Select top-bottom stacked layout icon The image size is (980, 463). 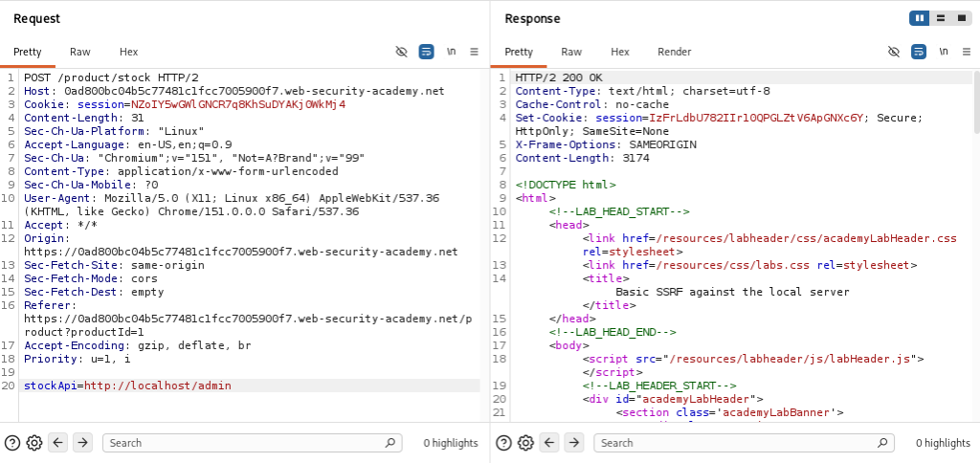pyautogui.click(x=940, y=19)
